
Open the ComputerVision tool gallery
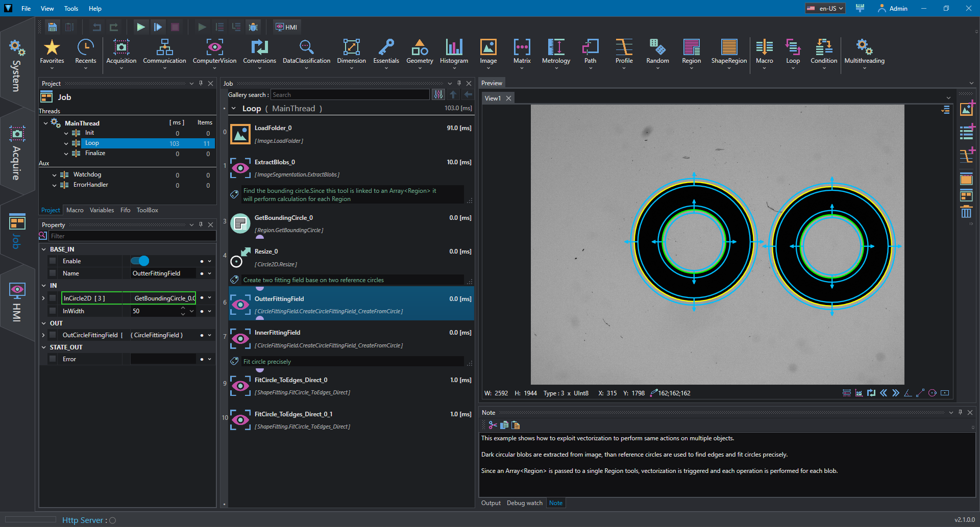[214, 52]
